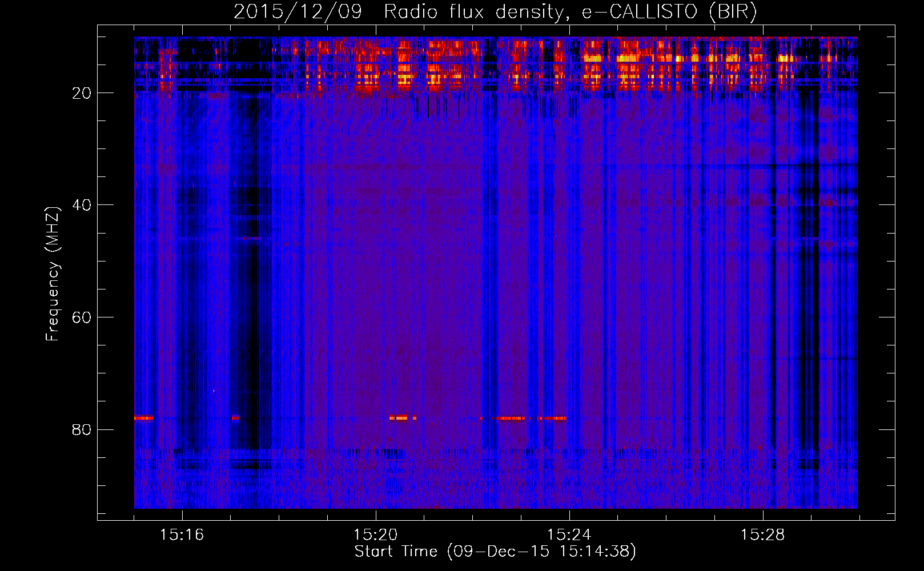Click the time tick label "15:20"
The width and height of the screenshot is (924, 571).
pyautogui.click(x=375, y=535)
